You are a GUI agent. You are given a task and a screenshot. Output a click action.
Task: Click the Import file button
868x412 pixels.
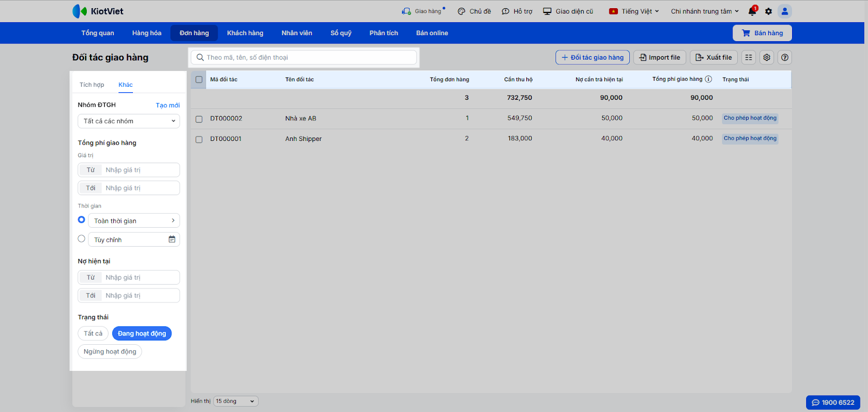pyautogui.click(x=660, y=57)
